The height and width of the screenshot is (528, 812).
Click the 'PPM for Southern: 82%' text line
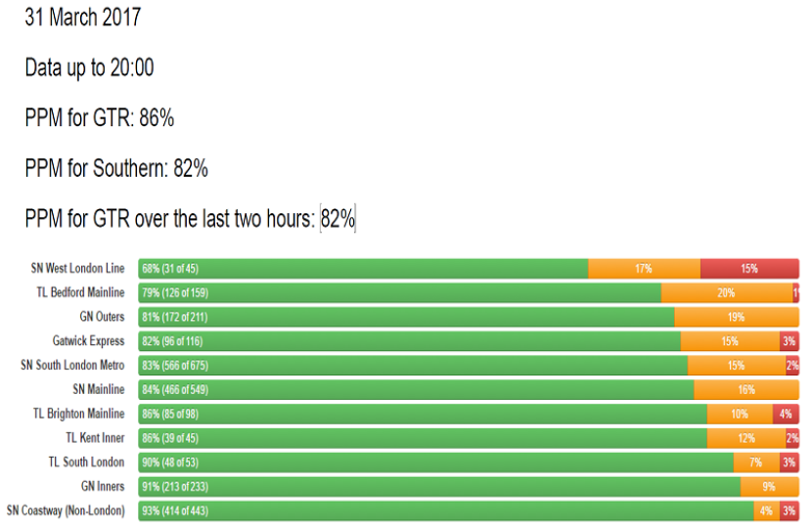coord(116,168)
